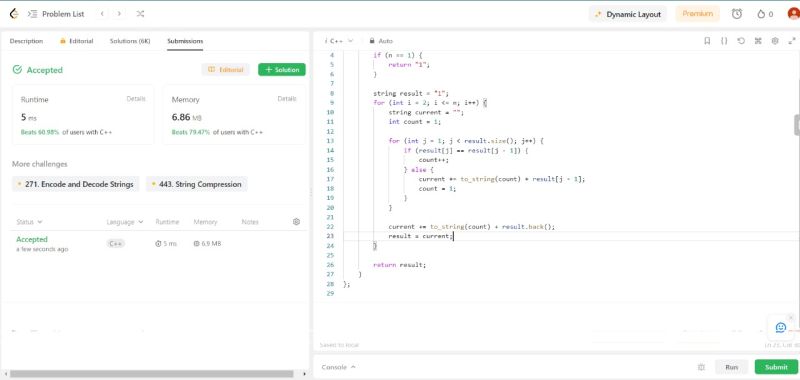This screenshot has height=380, width=800.
Task: Click the Notes column header
Action: pos(250,222)
